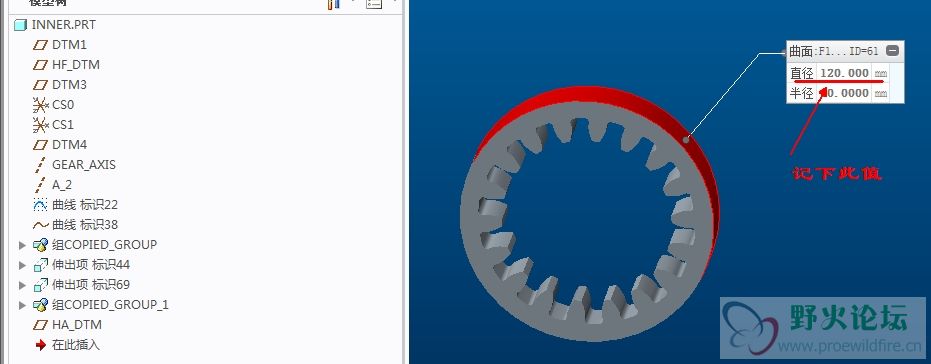The image size is (931, 364).
Task: Click the 伸出项 标识44 extrude icon
Action: 40,265
